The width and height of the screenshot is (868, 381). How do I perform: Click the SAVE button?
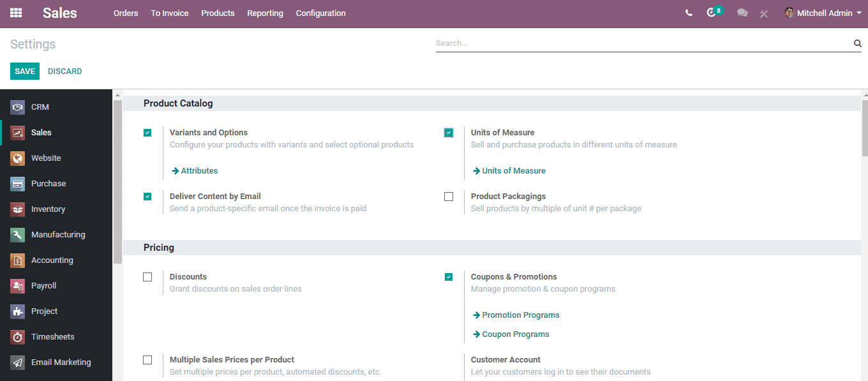24,71
